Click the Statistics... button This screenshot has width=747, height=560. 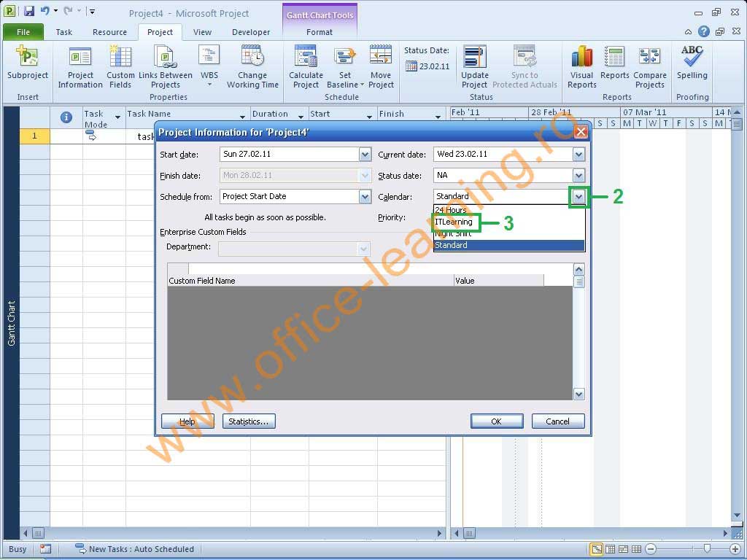pos(249,421)
